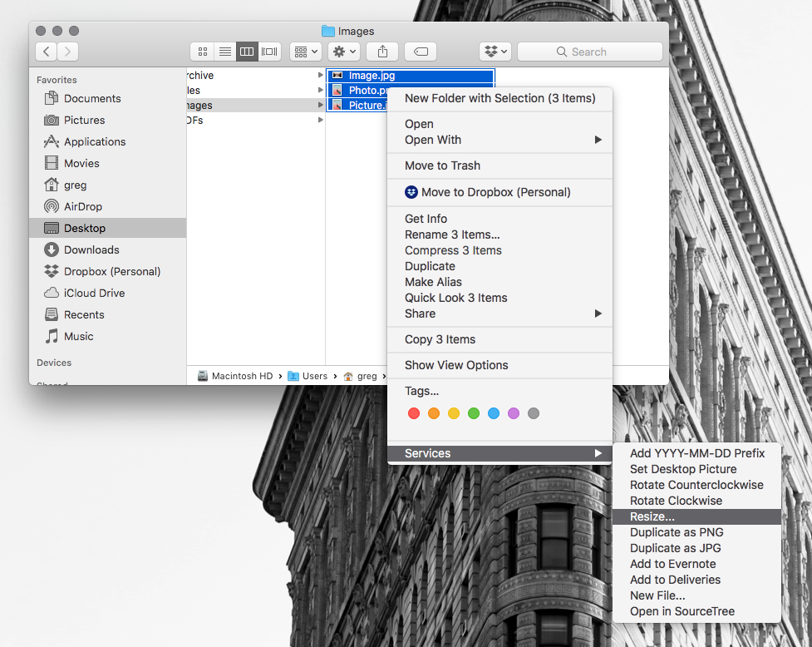This screenshot has width=812, height=647.
Task: Choose New Folder with Selection (3 Items)
Action: (x=500, y=98)
